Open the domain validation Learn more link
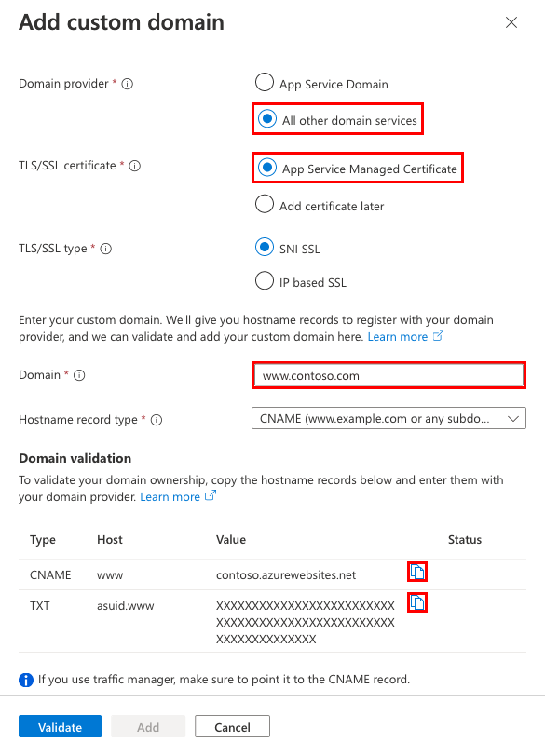The width and height of the screenshot is (545, 756). 171,496
